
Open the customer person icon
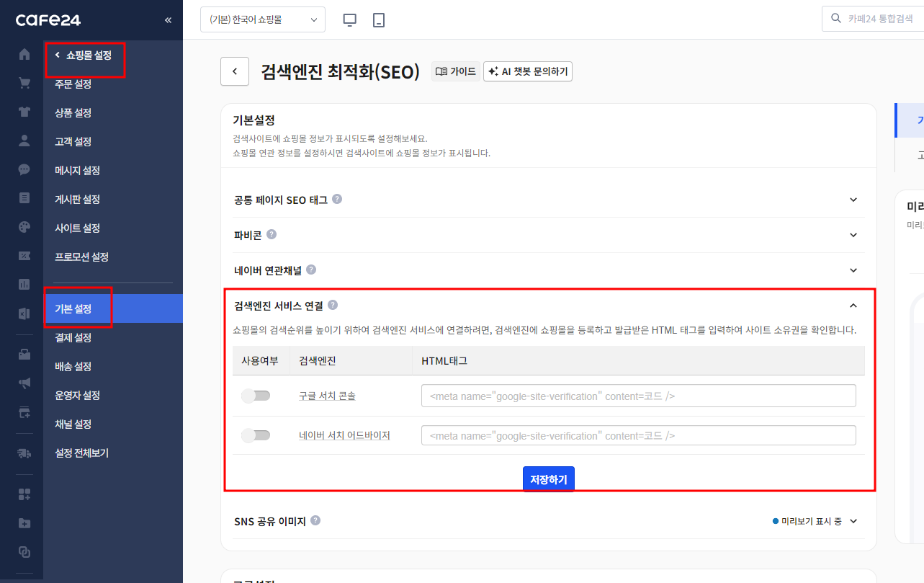[24, 141]
